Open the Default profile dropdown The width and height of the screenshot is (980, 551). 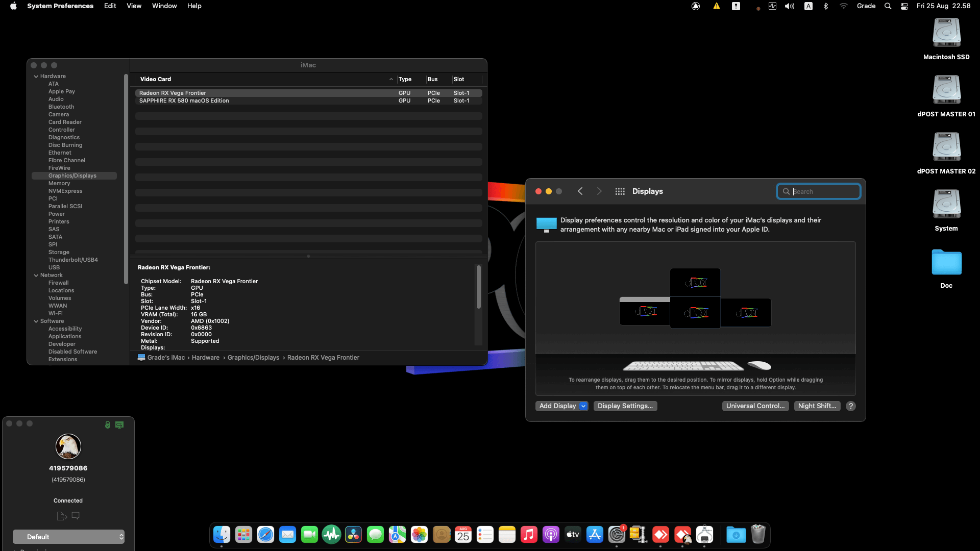coord(68,537)
